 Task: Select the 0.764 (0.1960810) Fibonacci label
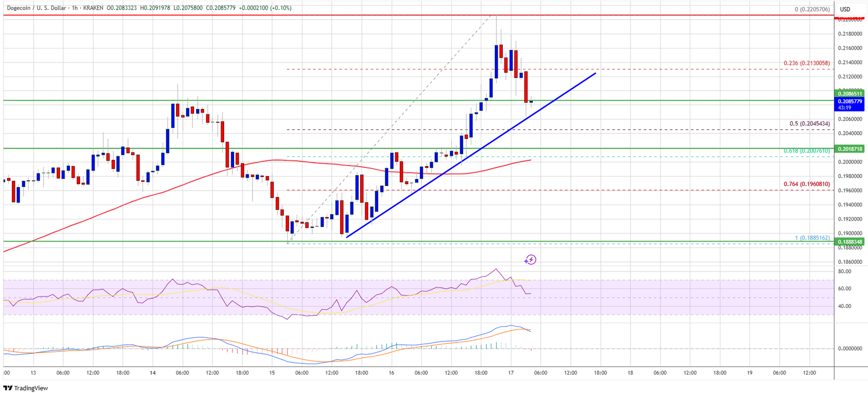click(806, 184)
